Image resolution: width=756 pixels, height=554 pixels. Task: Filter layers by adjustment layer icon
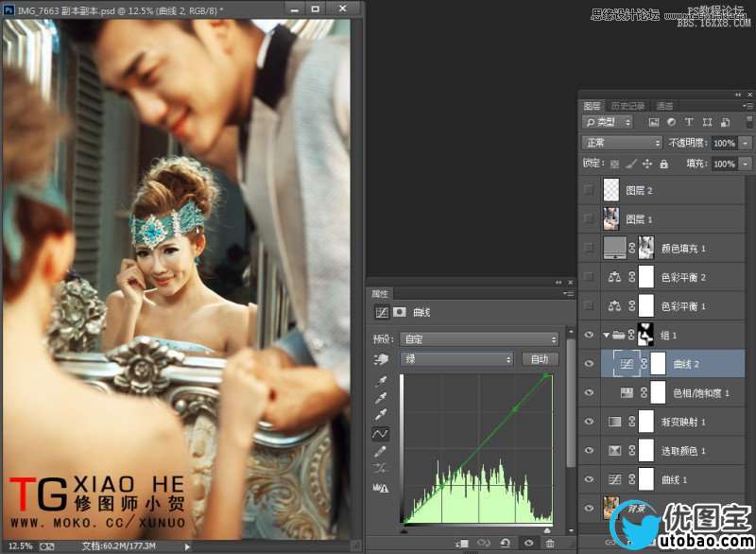coord(671,123)
